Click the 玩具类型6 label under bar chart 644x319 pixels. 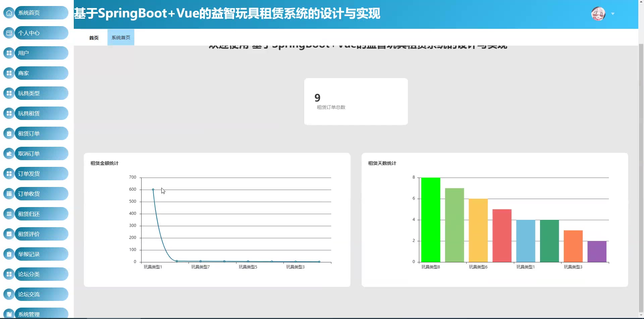click(x=478, y=267)
